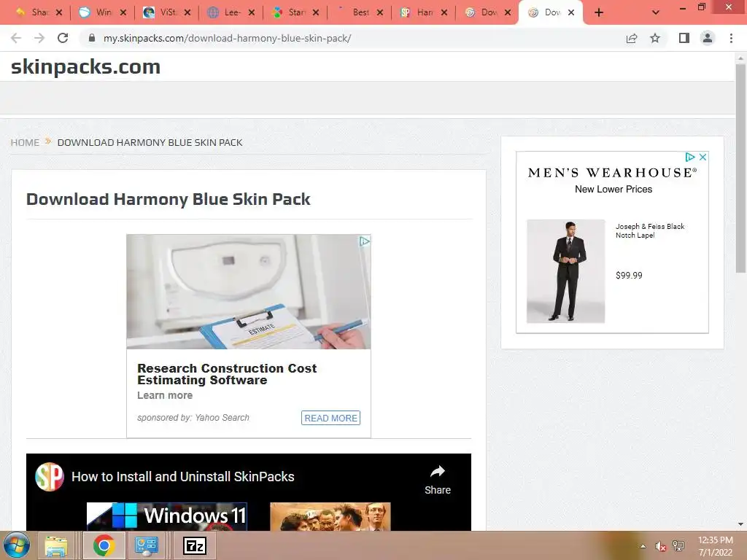
Task: Share the SkinPacks YouTube video
Action: click(x=438, y=480)
